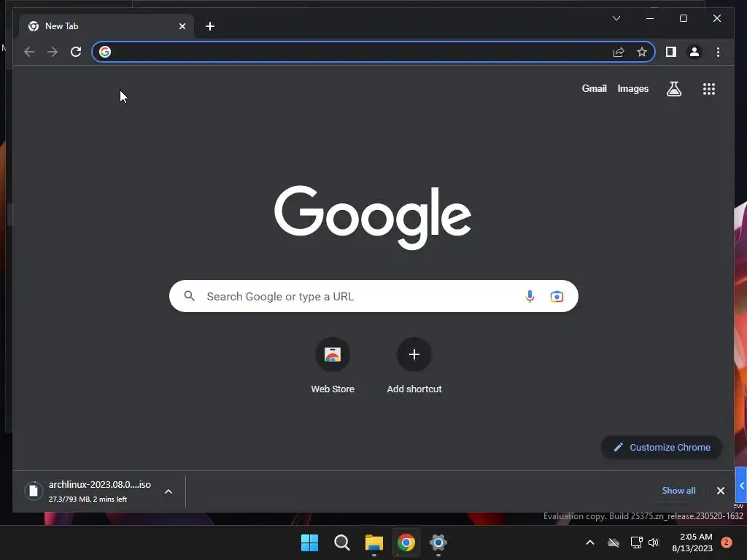Open Gmail link
747x560 pixels.
point(594,88)
